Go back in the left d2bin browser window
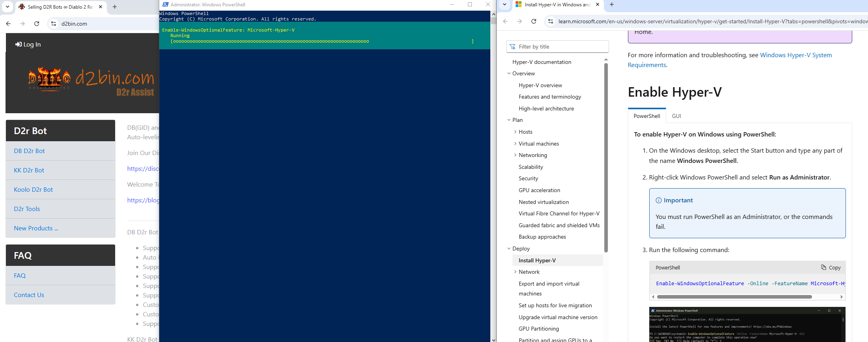This screenshot has height=342, width=868. point(8,24)
